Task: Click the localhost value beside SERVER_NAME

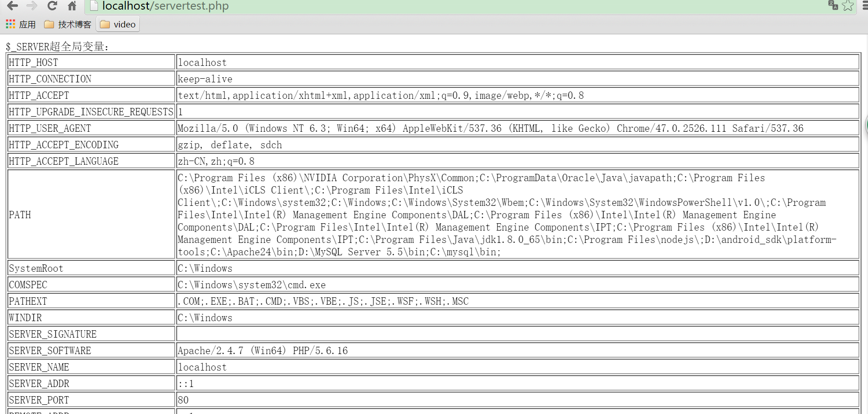Action: (x=202, y=367)
